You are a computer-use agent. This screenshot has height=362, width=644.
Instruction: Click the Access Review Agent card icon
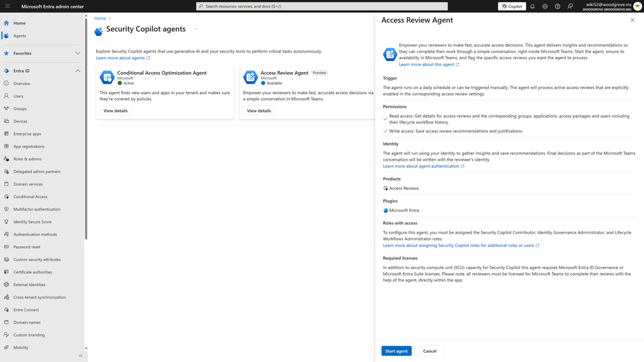[250, 77]
